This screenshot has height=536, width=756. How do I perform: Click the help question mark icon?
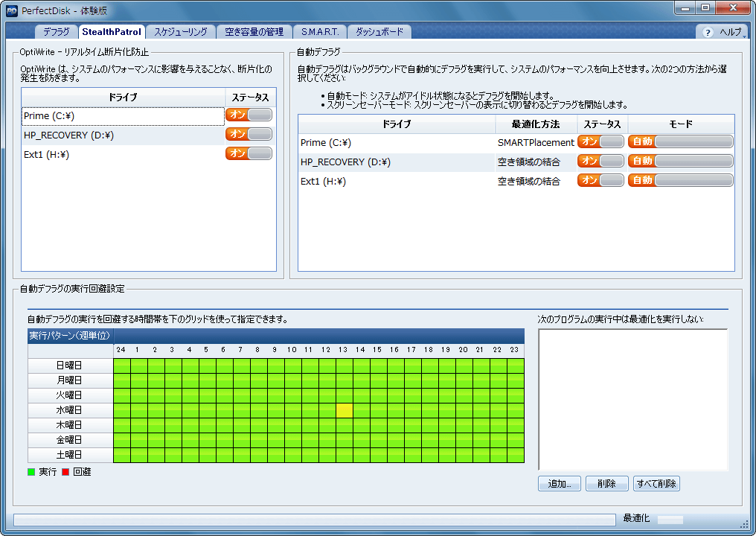click(708, 32)
